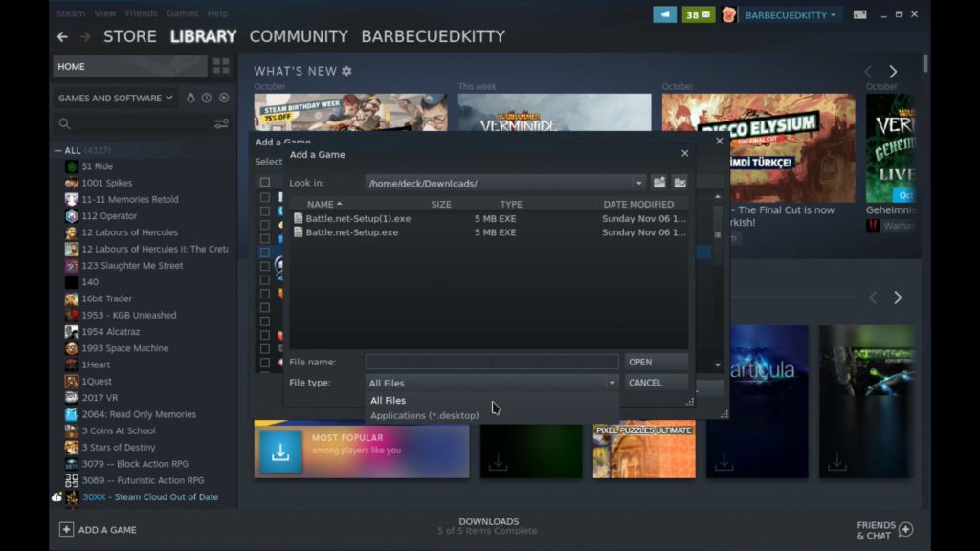Toggle the collections grid view icon
The image size is (980, 551).
221,66
